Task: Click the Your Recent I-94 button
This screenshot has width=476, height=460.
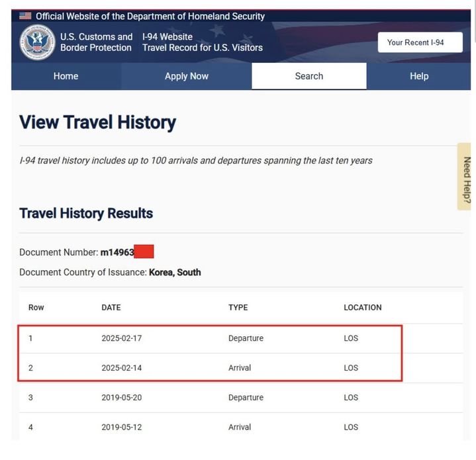Action: (x=415, y=42)
